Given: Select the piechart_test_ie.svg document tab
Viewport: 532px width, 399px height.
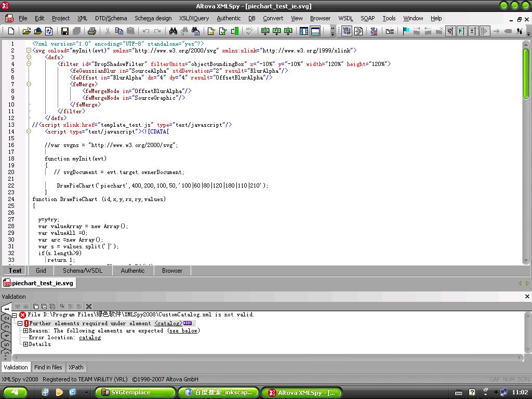Looking at the screenshot, I should pyautogui.click(x=38, y=283).
